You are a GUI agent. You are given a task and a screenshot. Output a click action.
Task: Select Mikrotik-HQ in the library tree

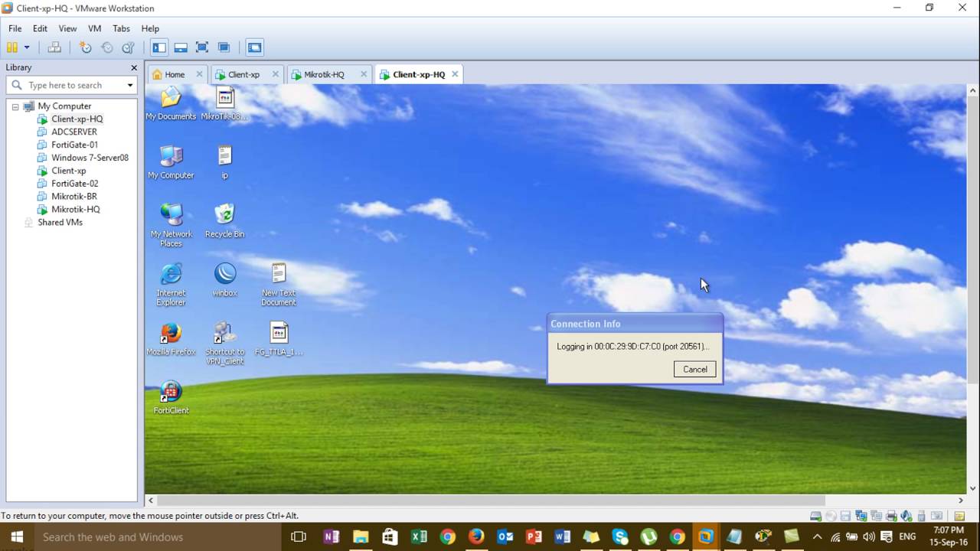tap(75, 209)
